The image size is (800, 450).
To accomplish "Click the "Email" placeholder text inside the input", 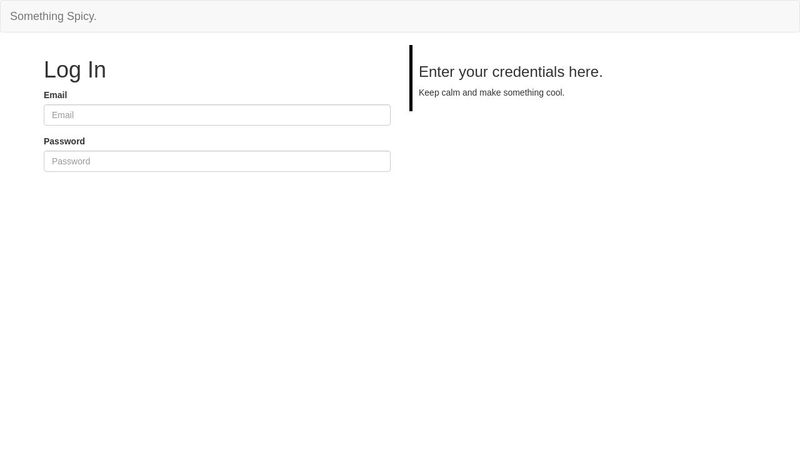I will [x=63, y=115].
